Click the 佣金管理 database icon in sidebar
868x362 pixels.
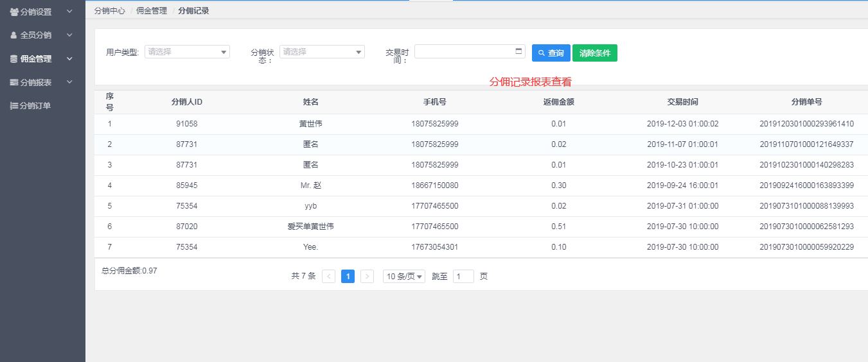[x=14, y=59]
